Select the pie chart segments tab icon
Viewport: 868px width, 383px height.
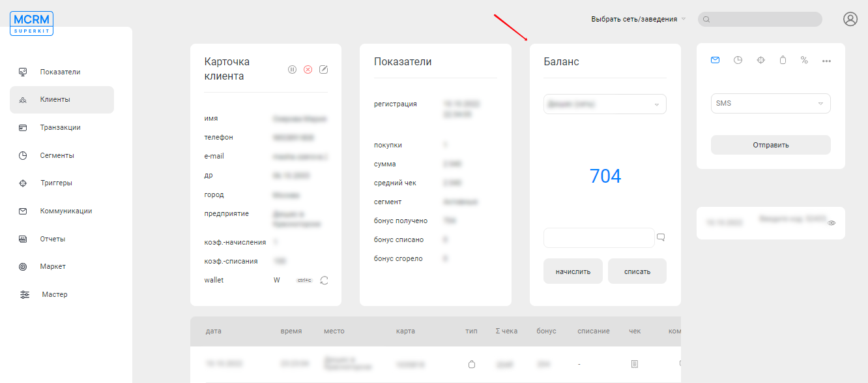(738, 60)
